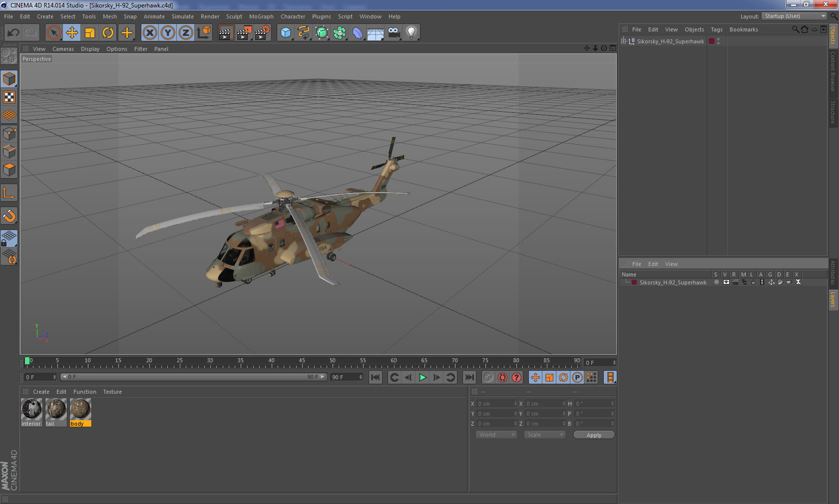Image resolution: width=839 pixels, height=504 pixels.
Task: Render to Picture Viewer
Action: tap(244, 33)
